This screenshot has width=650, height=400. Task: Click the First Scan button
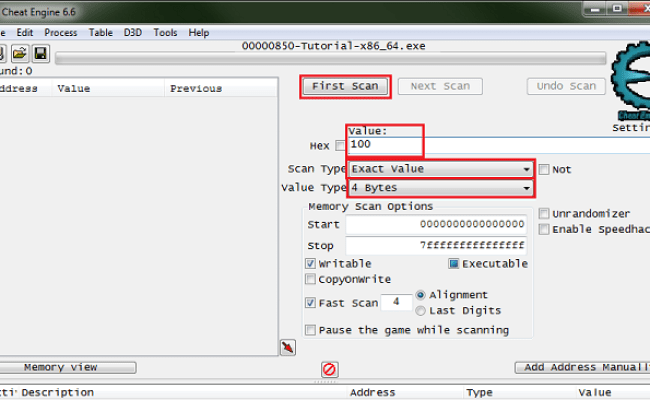coord(345,86)
